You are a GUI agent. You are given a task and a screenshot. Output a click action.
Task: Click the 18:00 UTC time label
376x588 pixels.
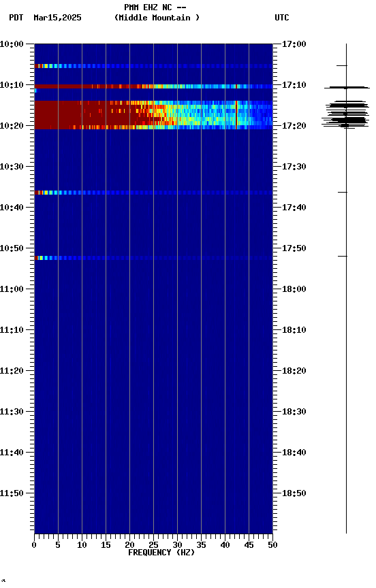[294, 289]
